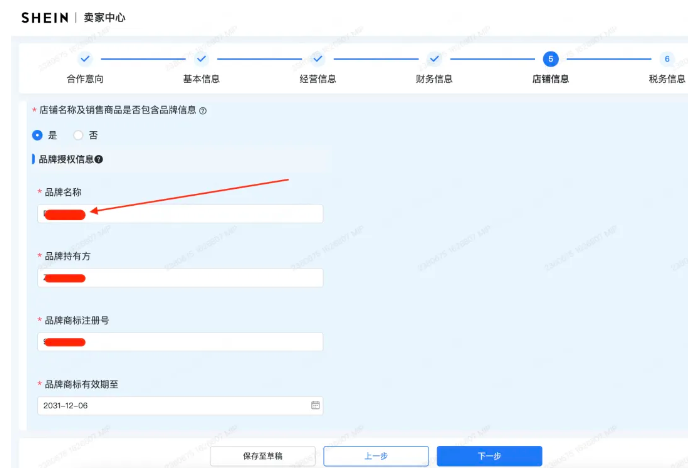Go to the 税务信息 step label
688x468 pixels.
tap(667, 79)
